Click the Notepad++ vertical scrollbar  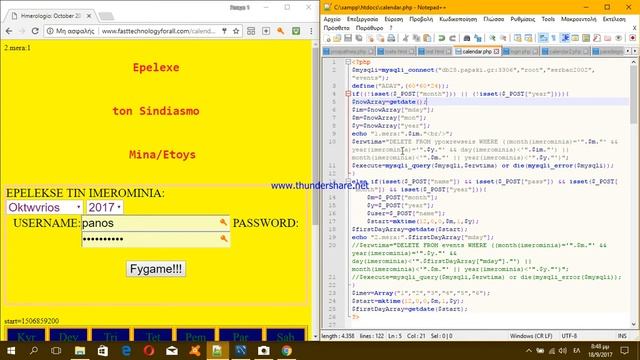tap(633, 193)
